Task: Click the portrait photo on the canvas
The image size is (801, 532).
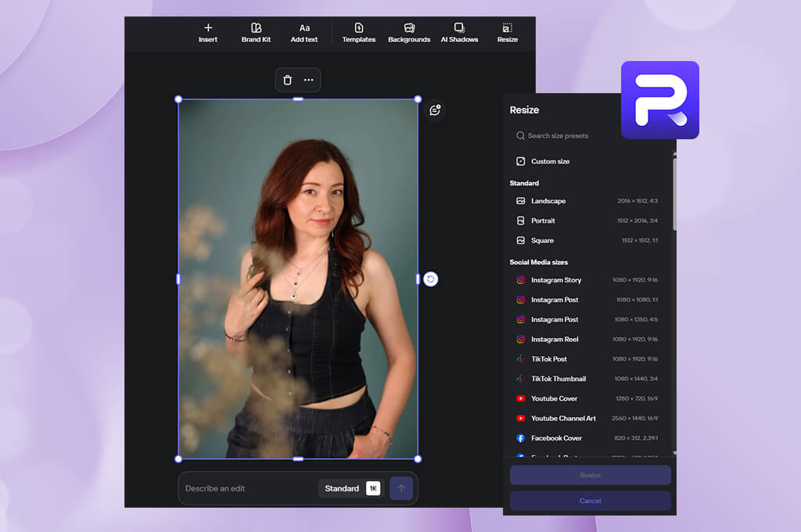Action: tap(298, 279)
